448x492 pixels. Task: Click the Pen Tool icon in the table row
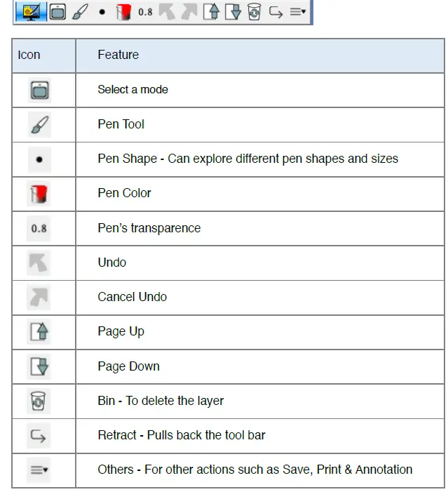[39, 125]
